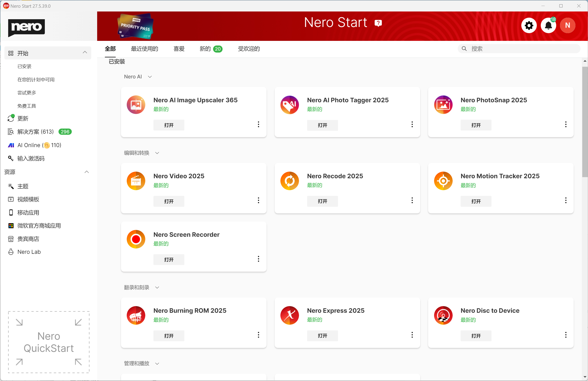
Task: Click the help question mark icon
Action: tap(378, 23)
